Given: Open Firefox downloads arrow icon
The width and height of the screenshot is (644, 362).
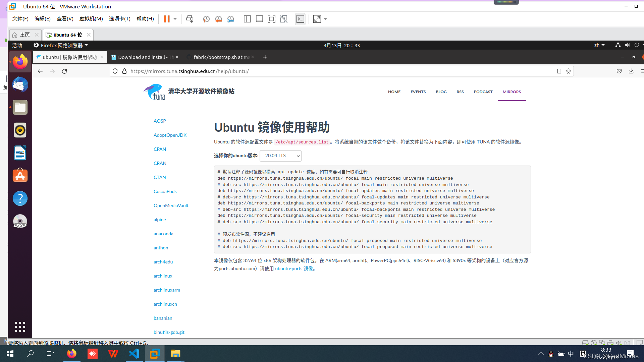Looking at the screenshot, I should click(x=631, y=71).
